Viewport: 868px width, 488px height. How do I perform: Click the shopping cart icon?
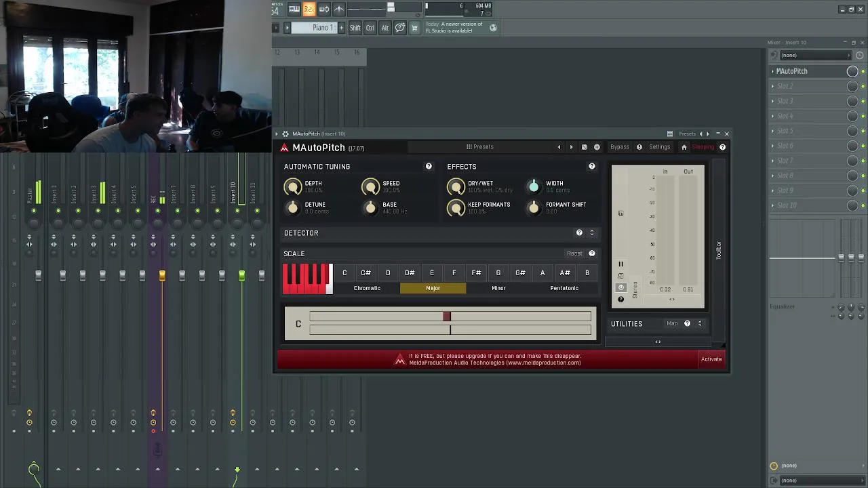coord(414,28)
